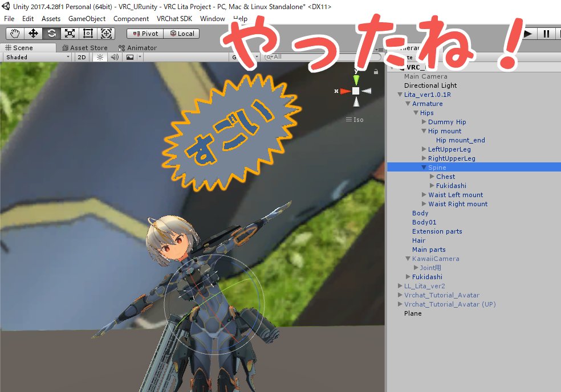Viewport: 561px width, 392px height.
Task: Open the Component menu
Action: point(131,19)
